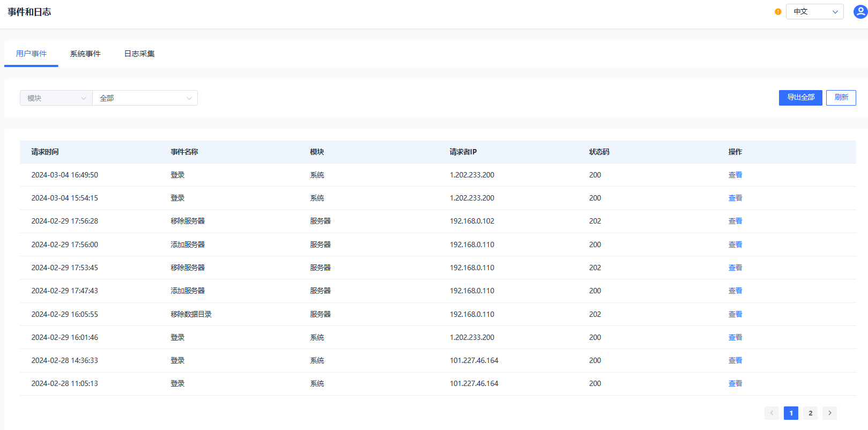This screenshot has width=868, height=430.
Task: Select timestamp 2024-03-04 16:49:50
Action: point(64,175)
